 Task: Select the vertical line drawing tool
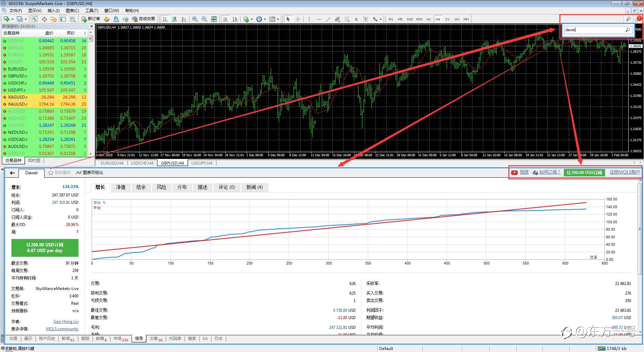pyautogui.click(x=309, y=19)
